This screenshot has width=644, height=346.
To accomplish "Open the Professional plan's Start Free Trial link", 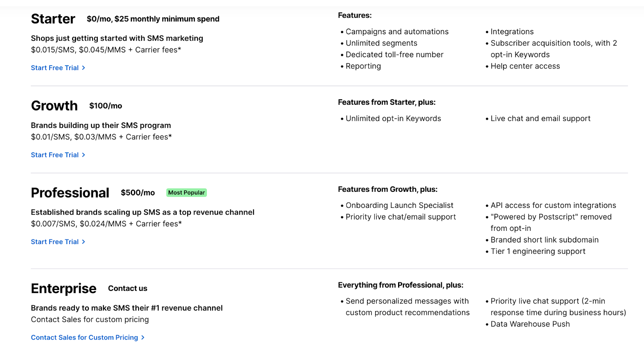I will point(55,242).
